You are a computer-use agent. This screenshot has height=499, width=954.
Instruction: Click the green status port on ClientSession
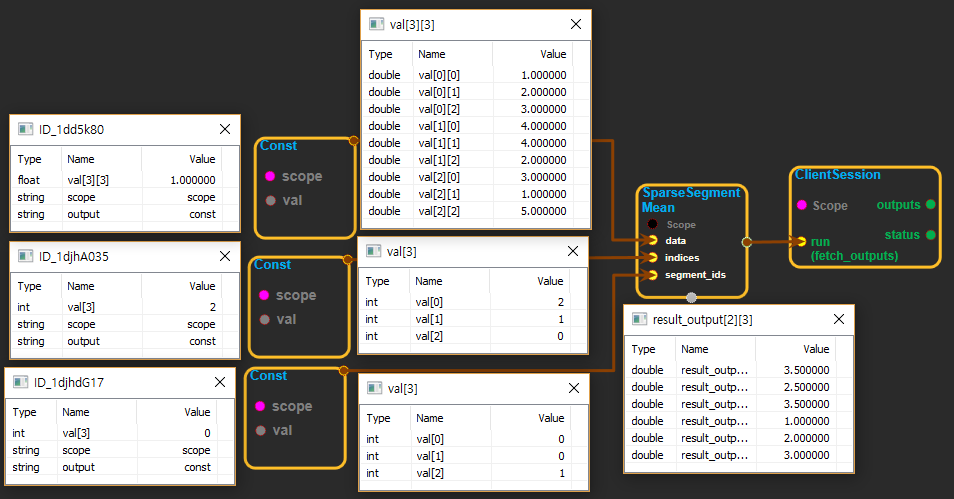coord(930,235)
